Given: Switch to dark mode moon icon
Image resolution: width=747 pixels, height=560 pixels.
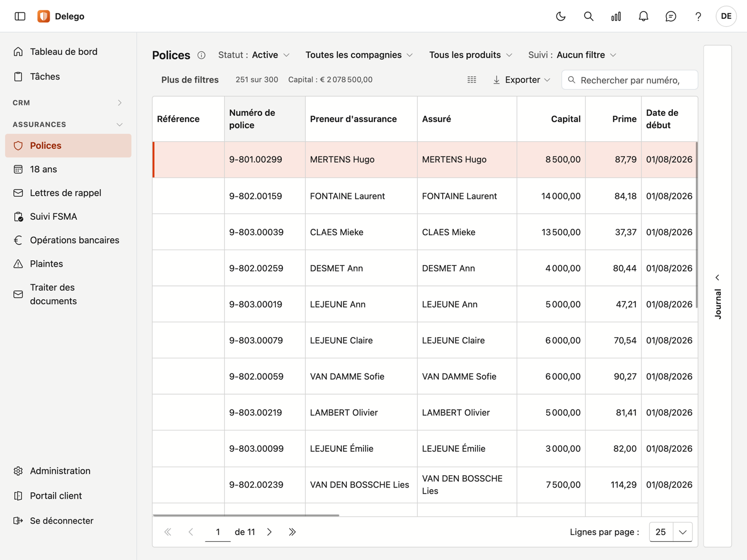Looking at the screenshot, I should [561, 17].
